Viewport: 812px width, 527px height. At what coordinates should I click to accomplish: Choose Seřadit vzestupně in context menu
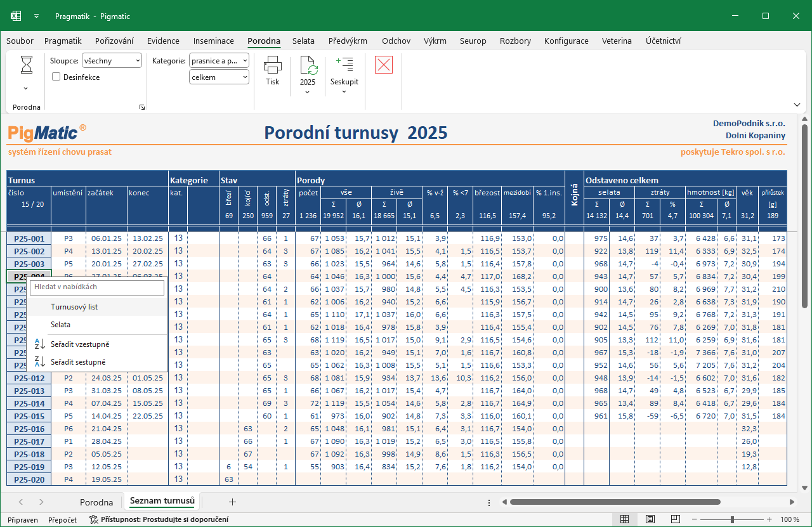97,344
